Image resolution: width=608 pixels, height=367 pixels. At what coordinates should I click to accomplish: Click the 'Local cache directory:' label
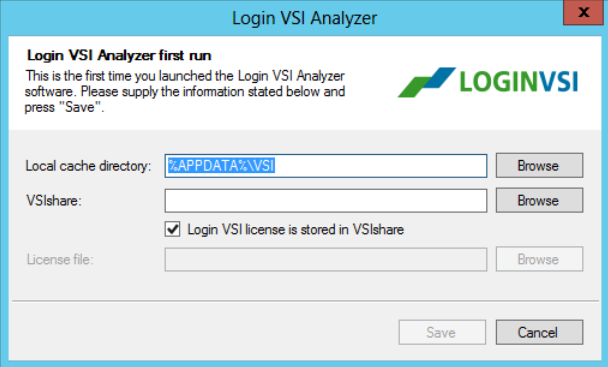pos(88,166)
